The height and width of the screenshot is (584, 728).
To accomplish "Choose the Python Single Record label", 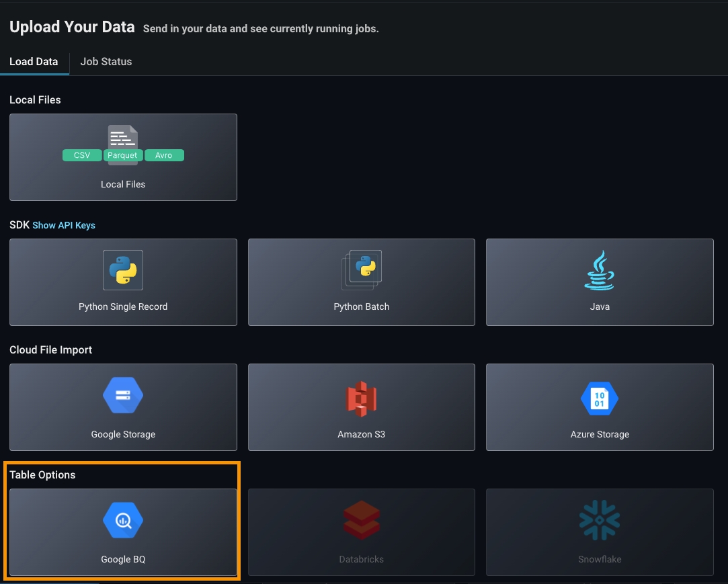I will tap(123, 307).
